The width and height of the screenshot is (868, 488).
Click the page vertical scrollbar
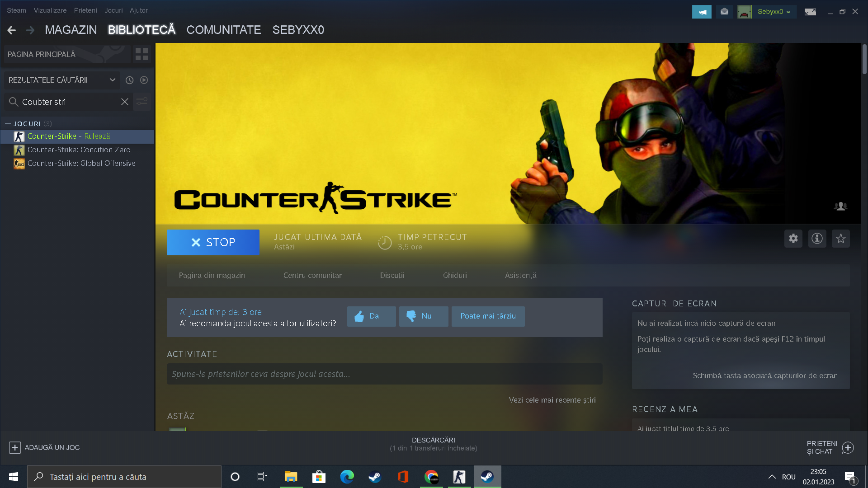(864, 59)
